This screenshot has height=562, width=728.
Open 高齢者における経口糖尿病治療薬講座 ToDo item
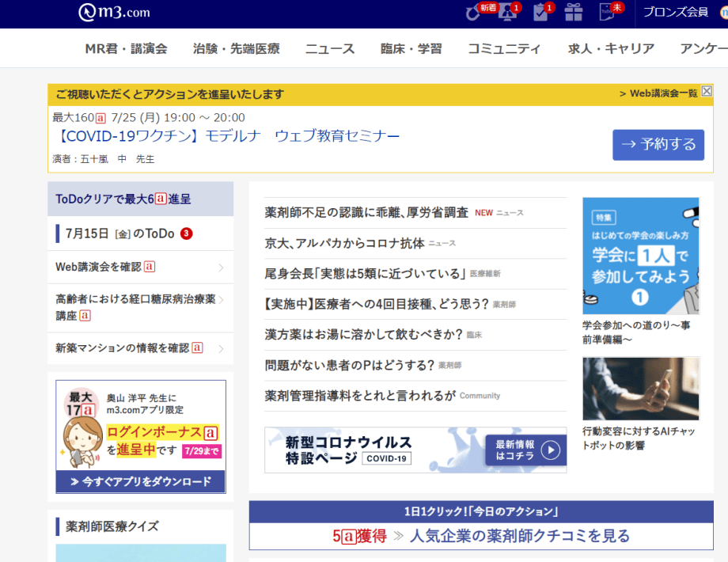[x=140, y=307]
